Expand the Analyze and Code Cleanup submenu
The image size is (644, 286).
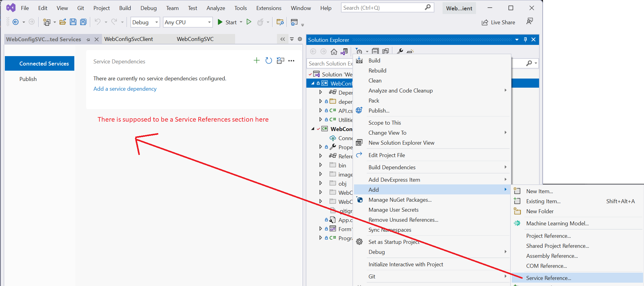[505, 90]
